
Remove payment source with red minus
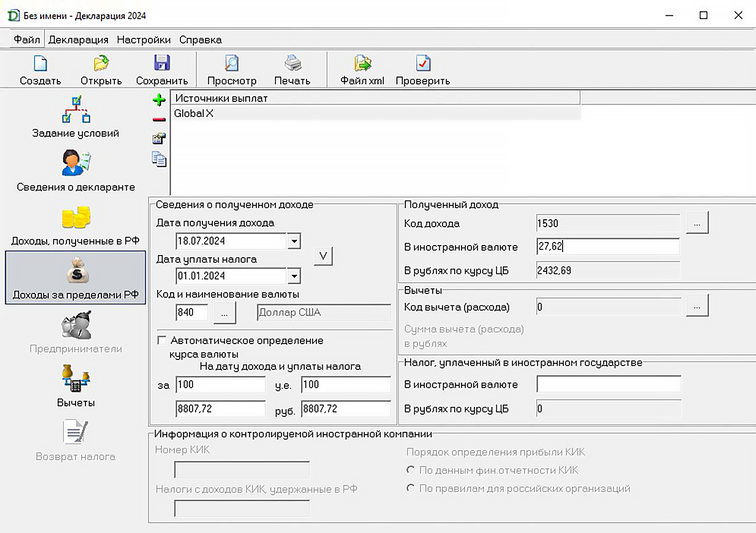[159, 119]
